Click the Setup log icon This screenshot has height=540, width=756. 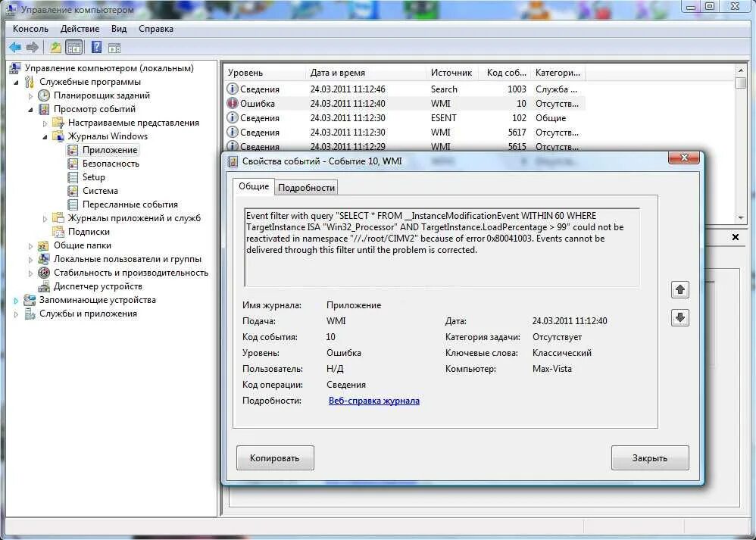(x=73, y=177)
